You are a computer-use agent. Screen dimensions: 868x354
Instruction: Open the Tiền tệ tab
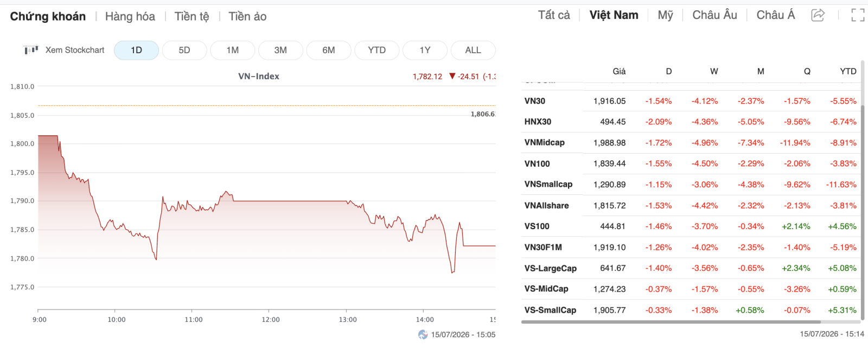click(192, 16)
